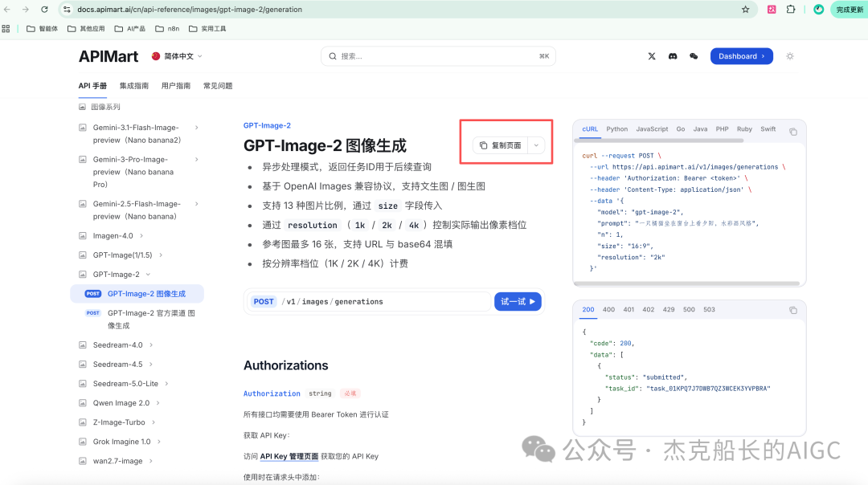Viewport: 868px width, 485px height.
Task: Select the Go code tab
Action: click(x=681, y=128)
